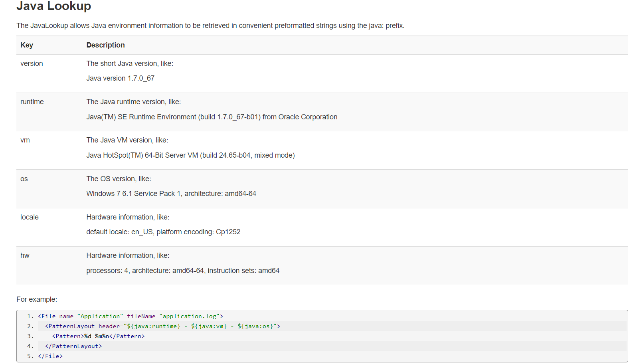Click the Java(TM) SE Runtime Environment example line
The width and height of the screenshot is (629, 364).
[x=212, y=117]
